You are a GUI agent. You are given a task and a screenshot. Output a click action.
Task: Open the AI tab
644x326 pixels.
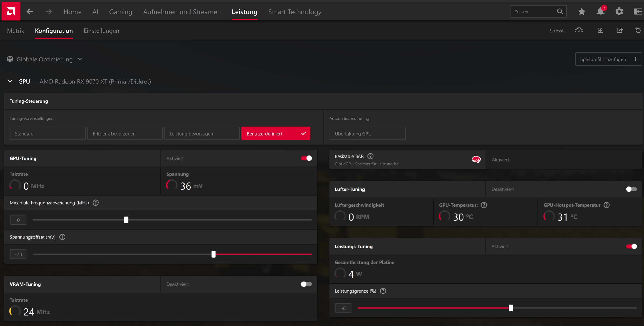95,12
